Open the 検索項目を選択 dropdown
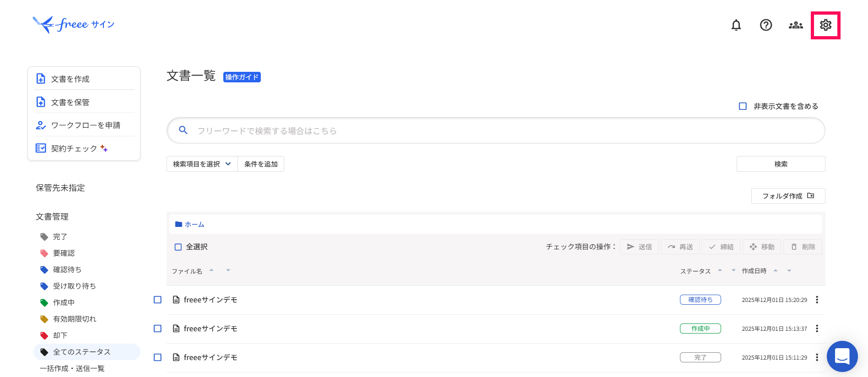The height and width of the screenshot is (377, 868). (x=201, y=164)
